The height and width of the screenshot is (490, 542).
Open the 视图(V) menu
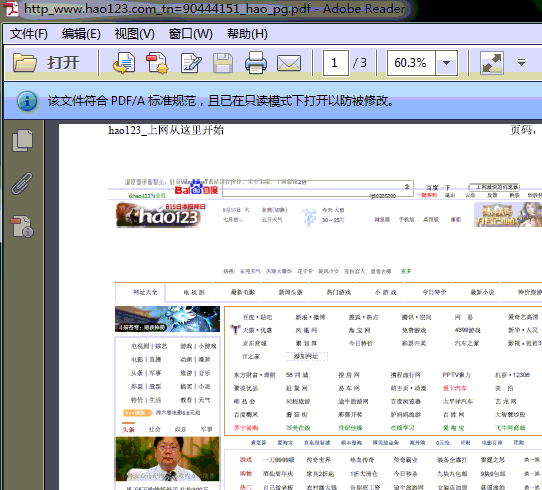click(134, 34)
